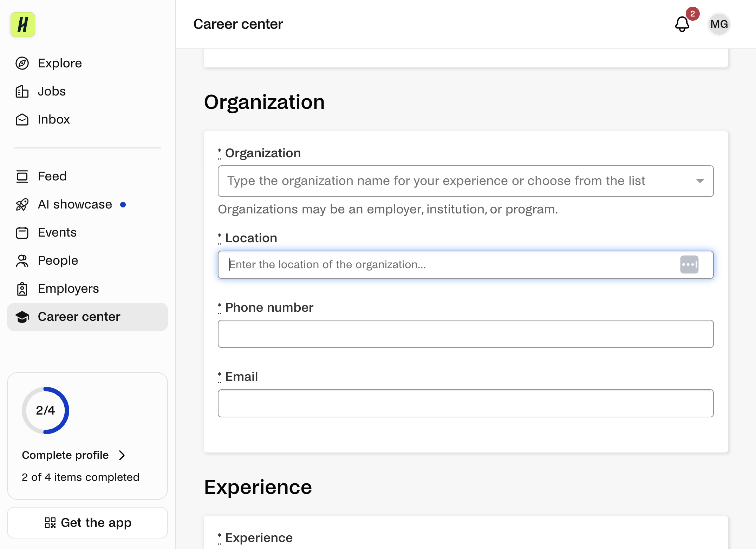Select Feed in the sidebar
The width and height of the screenshot is (756, 549).
[x=87, y=176]
